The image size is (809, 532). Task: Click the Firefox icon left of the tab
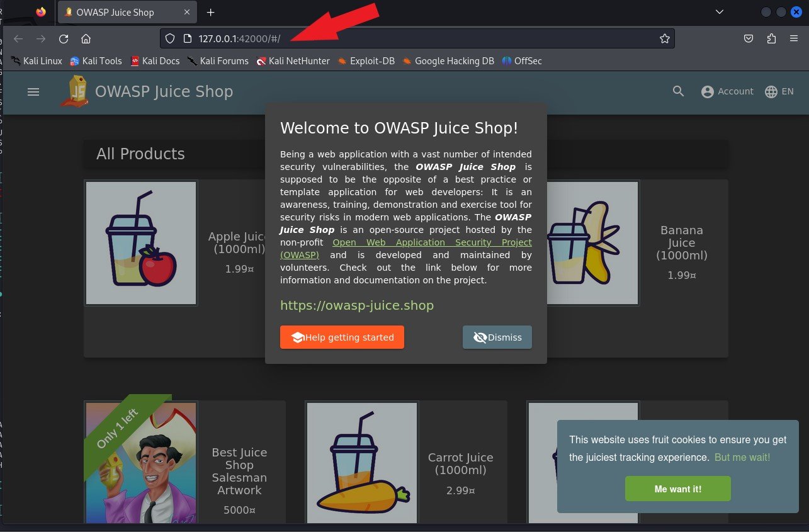41,12
